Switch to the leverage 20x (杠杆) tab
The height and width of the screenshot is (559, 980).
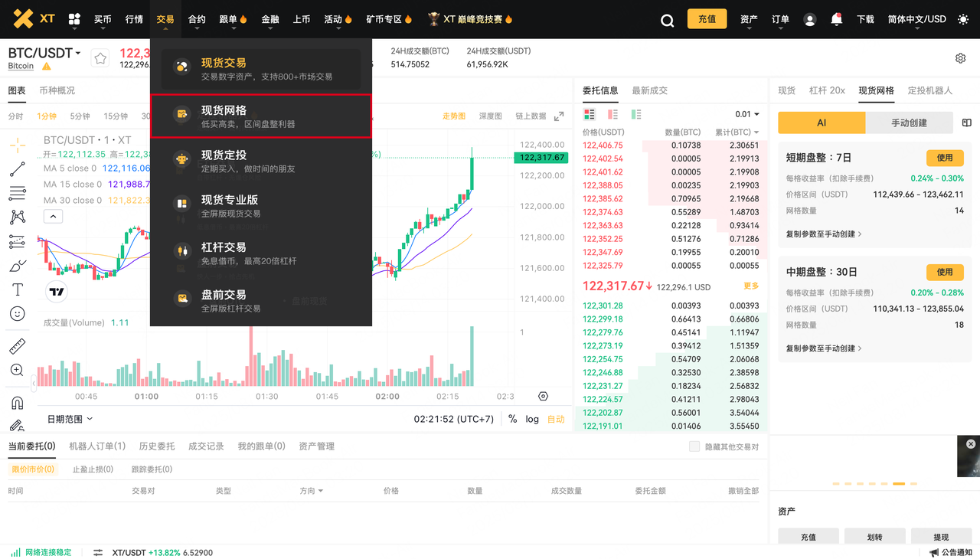[827, 90]
